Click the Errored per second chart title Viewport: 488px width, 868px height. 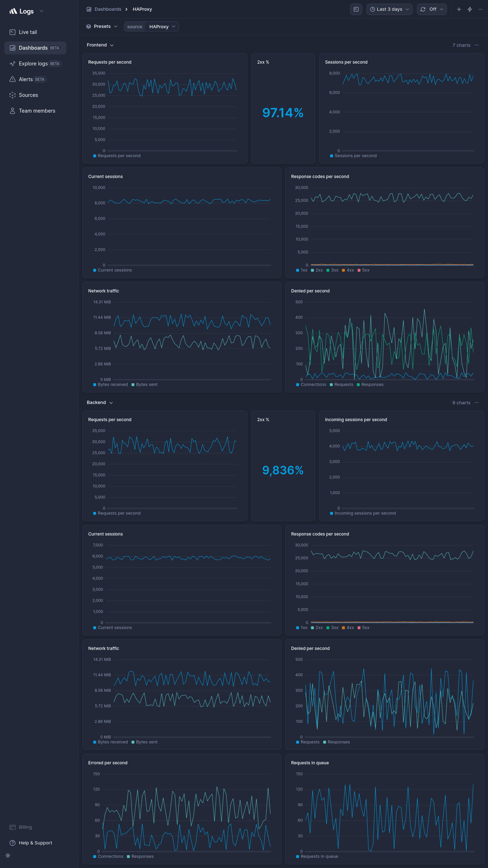tap(108, 763)
